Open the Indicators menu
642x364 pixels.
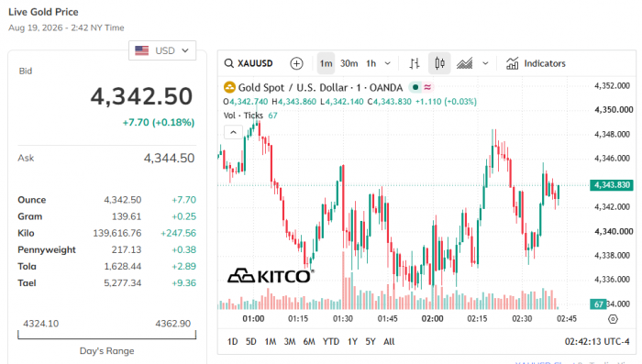pyautogui.click(x=536, y=63)
